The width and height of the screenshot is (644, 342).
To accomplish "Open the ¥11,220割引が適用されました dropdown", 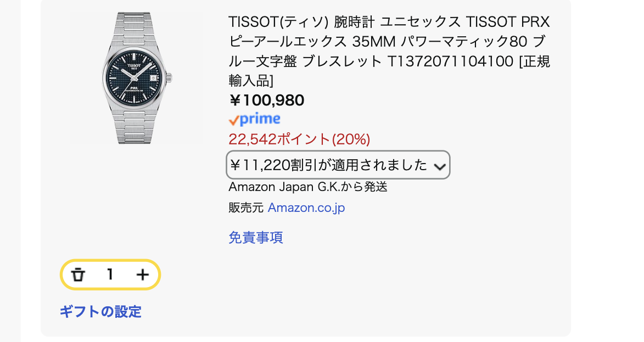I will [x=328, y=165].
